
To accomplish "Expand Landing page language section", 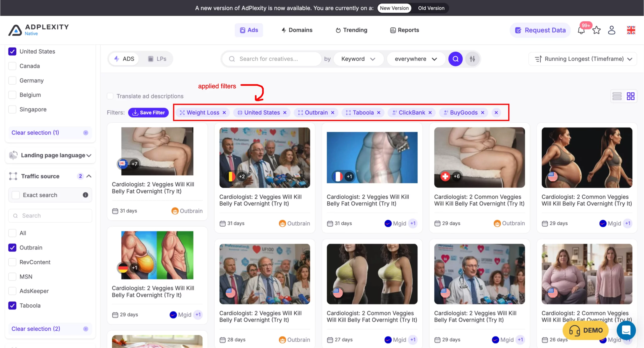I will pyautogui.click(x=50, y=155).
